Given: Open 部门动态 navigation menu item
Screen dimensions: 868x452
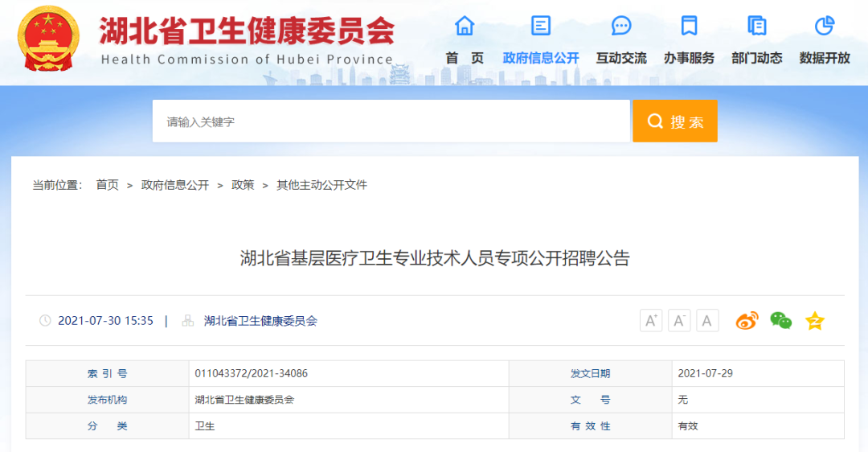Looking at the screenshot, I should pyautogui.click(x=757, y=58).
